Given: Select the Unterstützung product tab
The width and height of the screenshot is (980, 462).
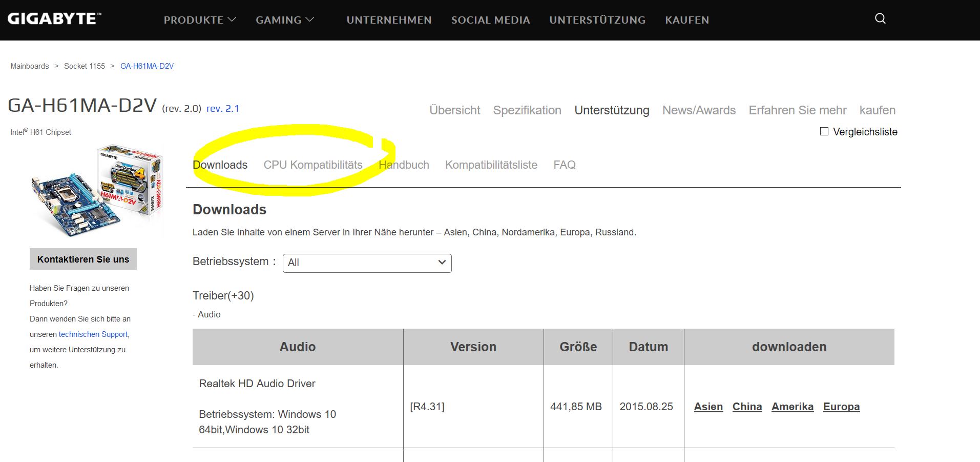Looking at the screenshot, I should pyautogui.click(x=612, y=110).
